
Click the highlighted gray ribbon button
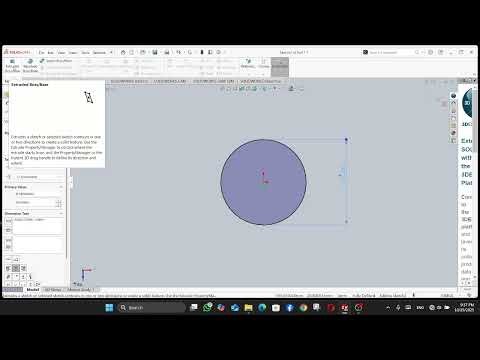pyautogui.click(x=280, y=67)
